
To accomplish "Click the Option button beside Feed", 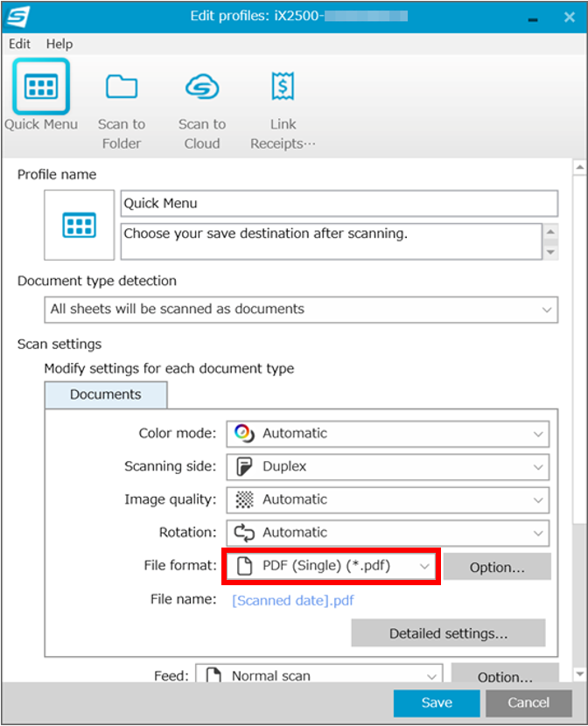I will click(505, 674).
